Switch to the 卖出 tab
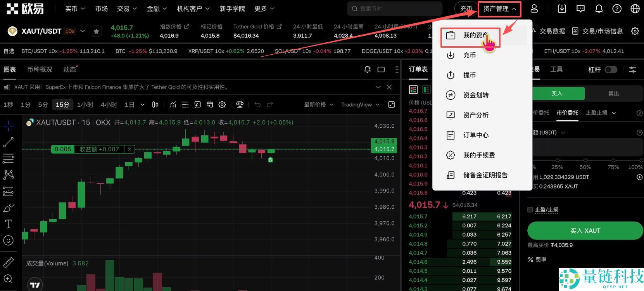 614,94
